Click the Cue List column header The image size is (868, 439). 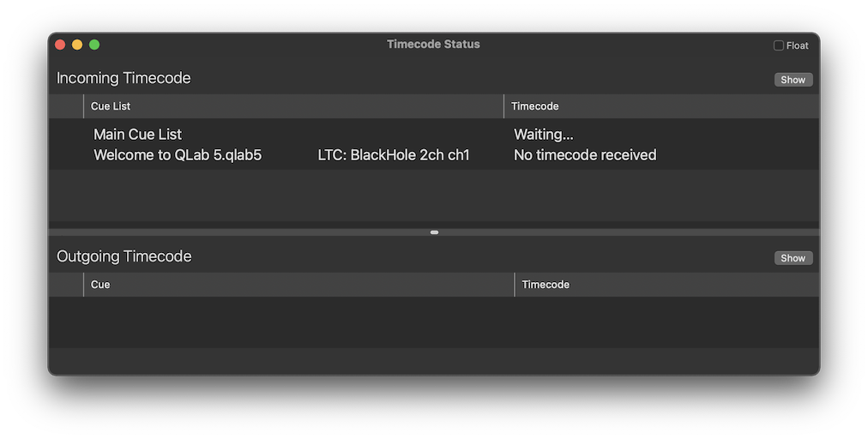(111, 106)
